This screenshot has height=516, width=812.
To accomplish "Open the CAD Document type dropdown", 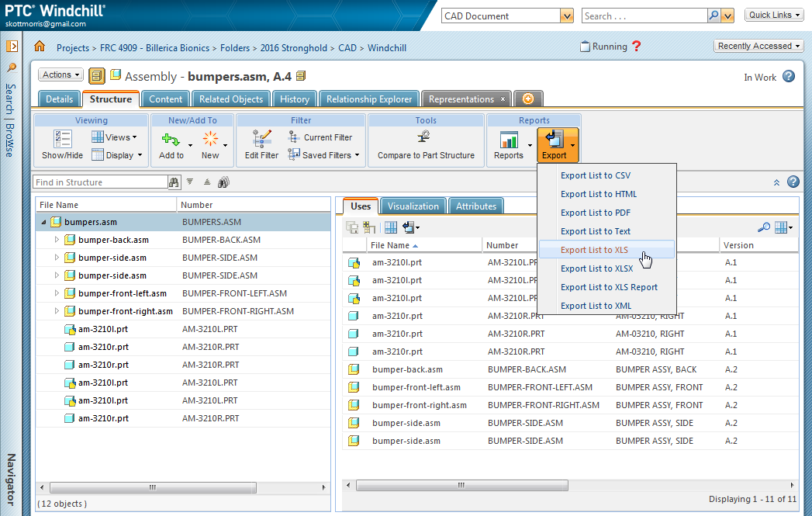I will click(x=566, y=16).
